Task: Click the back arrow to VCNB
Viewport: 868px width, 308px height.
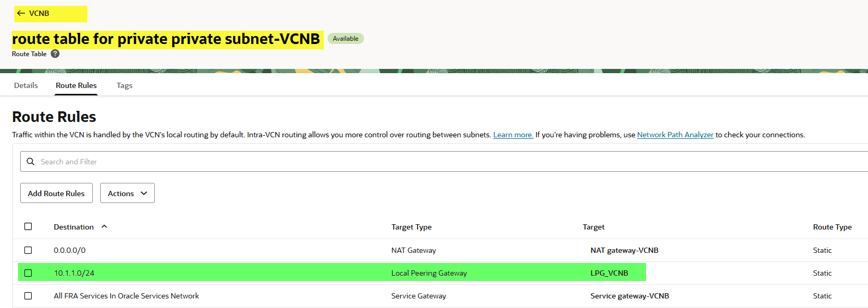Action: 21,13
